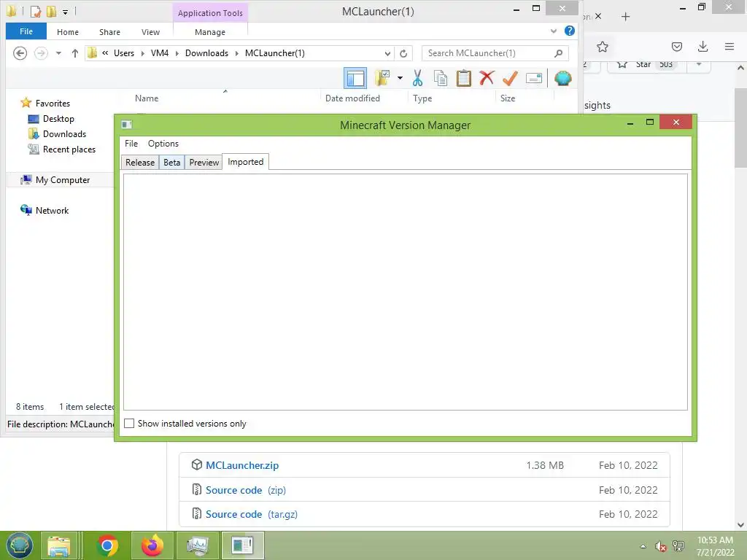747x560 pixels.
Task: Click the Up one level arrow
Action: point(75,53)
